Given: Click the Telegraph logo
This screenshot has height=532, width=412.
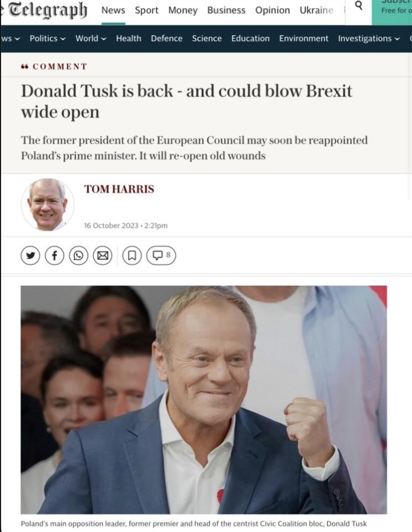Looking at the screenshot, I should coord(47,11).
